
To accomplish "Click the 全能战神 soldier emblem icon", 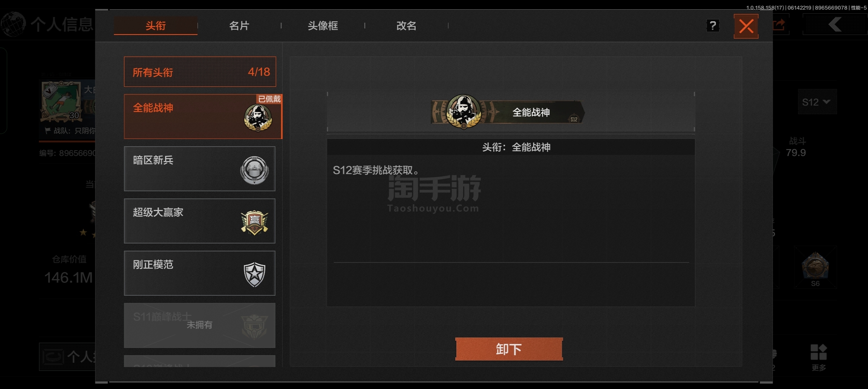I will 258,118.
